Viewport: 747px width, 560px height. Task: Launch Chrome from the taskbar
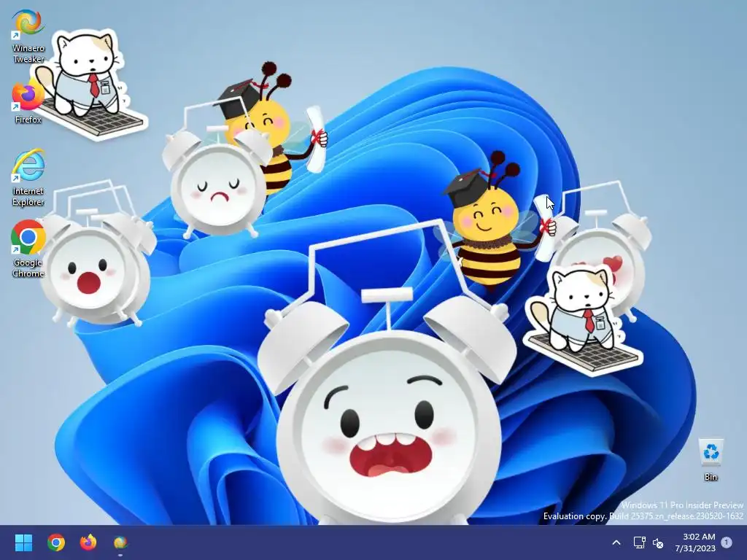[x=55, y=542]
